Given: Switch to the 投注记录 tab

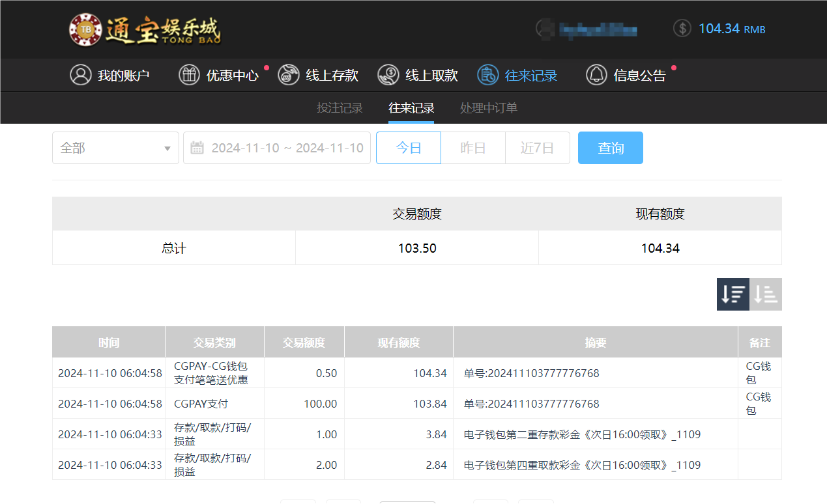Looking at the screenshot, I should tap(340, 108).
